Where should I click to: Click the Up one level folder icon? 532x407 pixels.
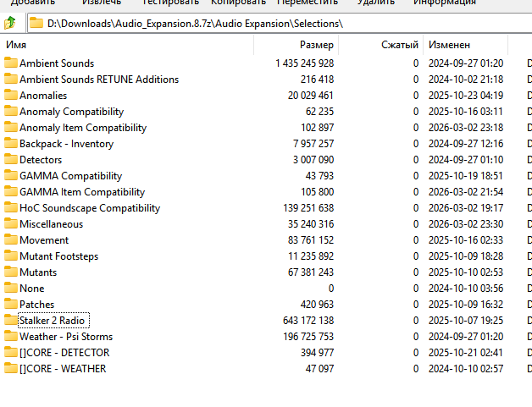point(10,23)
